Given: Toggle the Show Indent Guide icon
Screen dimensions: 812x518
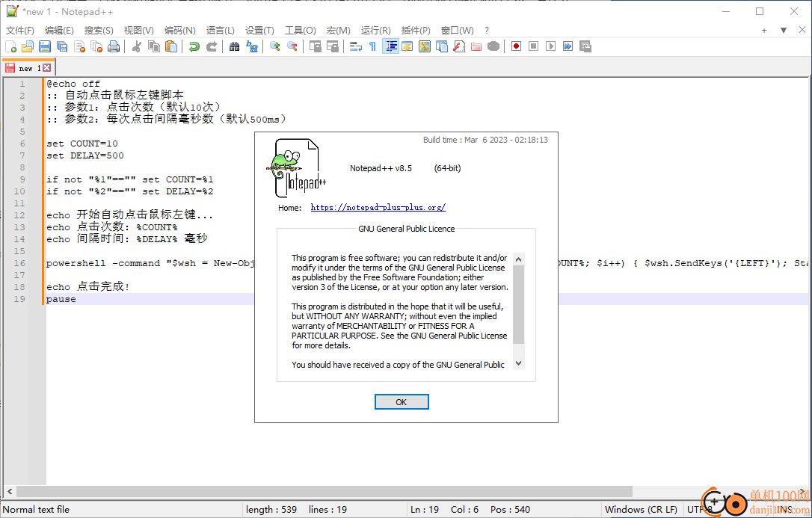Looking at the screenshot, I should point(390,46).
